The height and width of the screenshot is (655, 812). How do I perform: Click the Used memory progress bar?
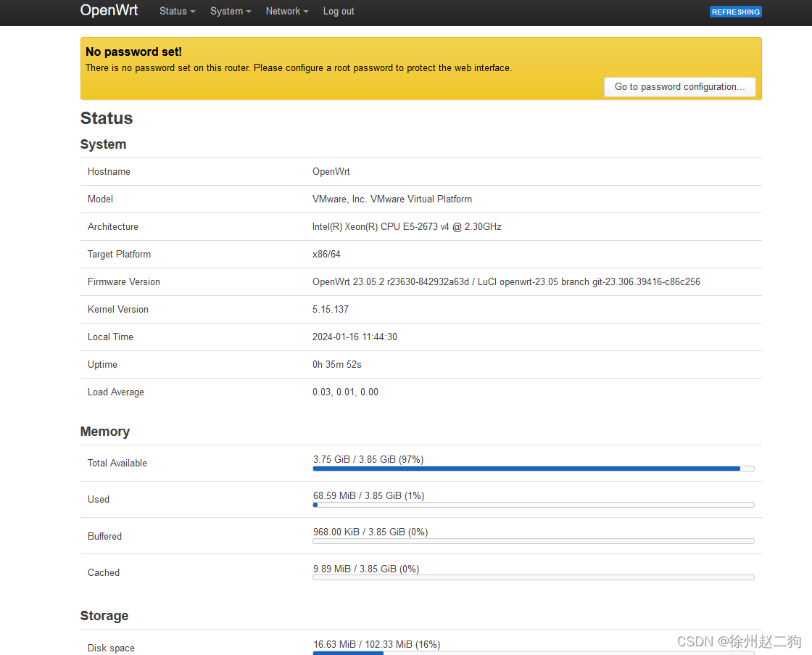[x=534, y=505]
